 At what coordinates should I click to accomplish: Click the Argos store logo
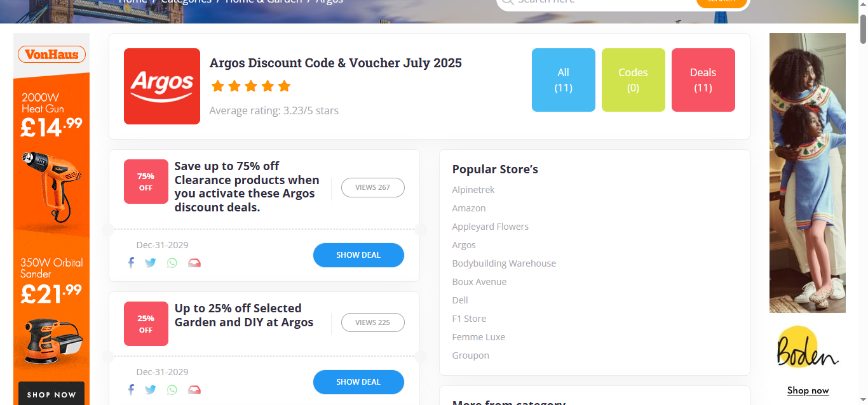click(x=162, y=86)
